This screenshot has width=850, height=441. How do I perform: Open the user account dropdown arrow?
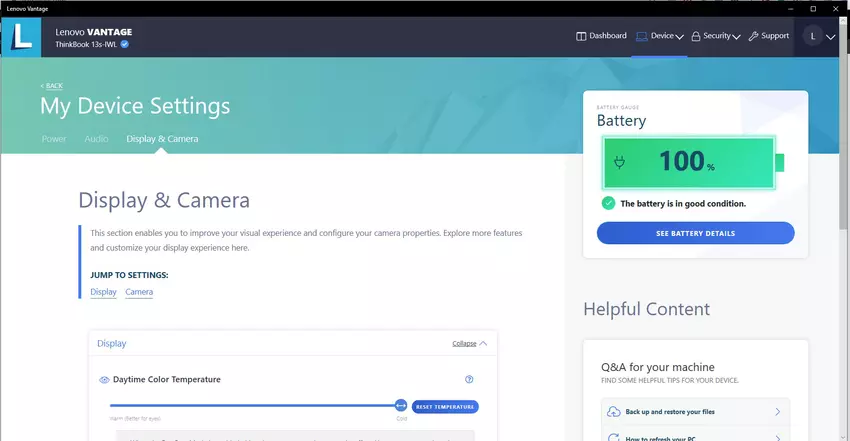[x=831, y=37]
